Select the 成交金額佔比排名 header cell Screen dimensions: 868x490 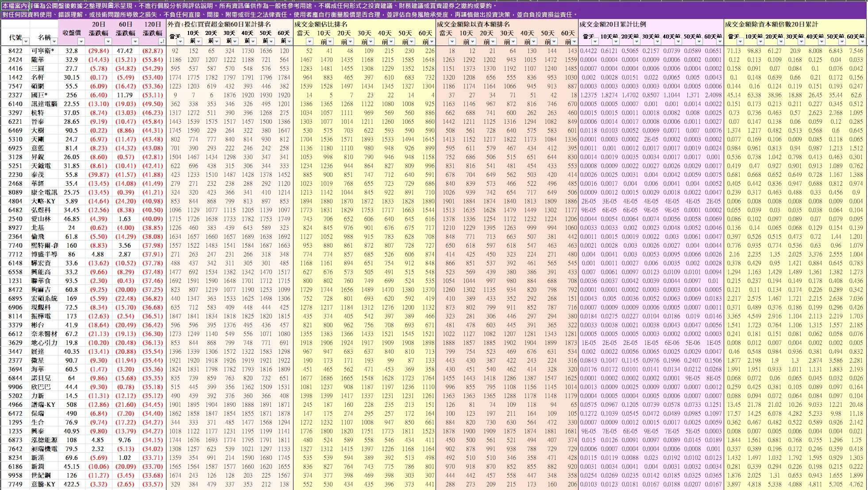(x=320, y=24)
